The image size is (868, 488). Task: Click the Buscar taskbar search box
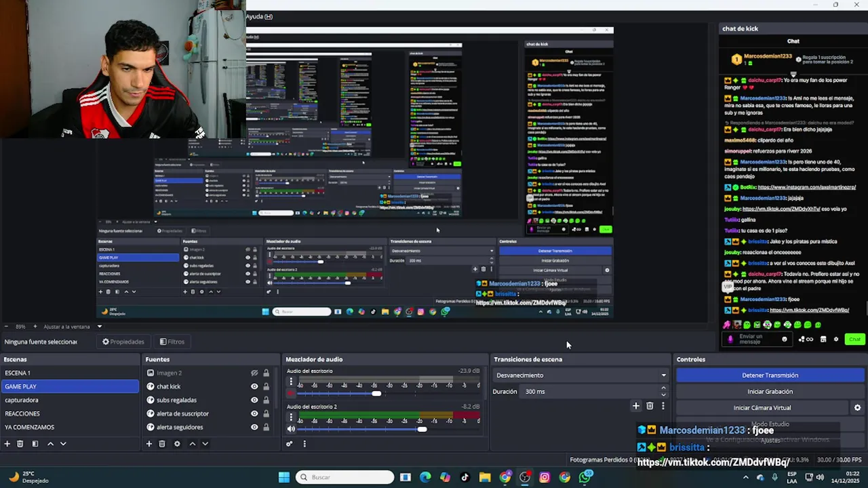click(344, 477)
